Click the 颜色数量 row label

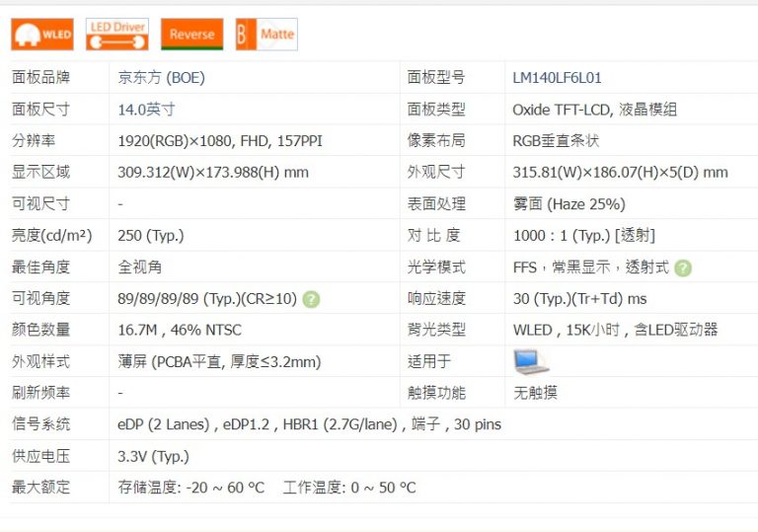[41, 330]
